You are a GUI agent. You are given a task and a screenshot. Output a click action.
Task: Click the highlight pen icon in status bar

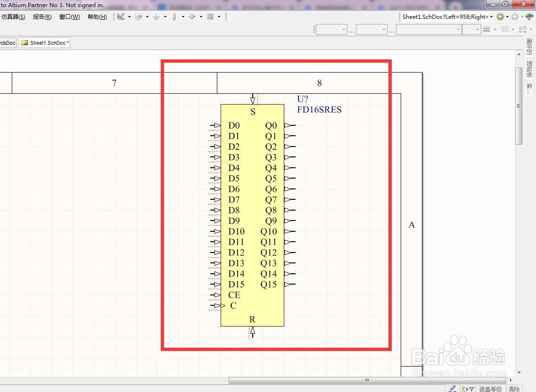(452, 389)
